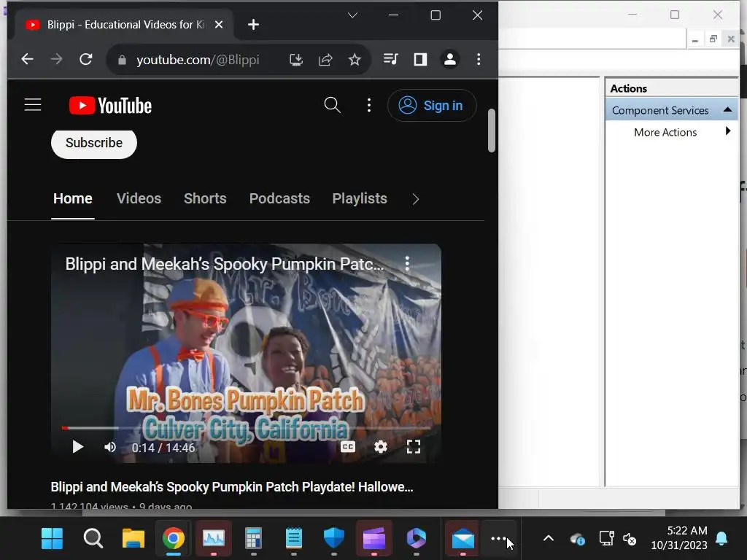Toggle Chrome side panel
The width and height of the screenshot is (747, 560).
point(420,59)
